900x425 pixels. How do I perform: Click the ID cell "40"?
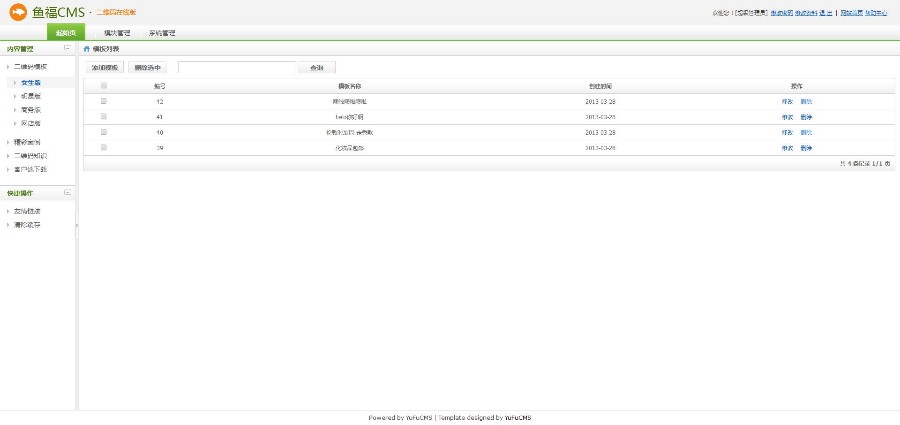coord(160,133)
